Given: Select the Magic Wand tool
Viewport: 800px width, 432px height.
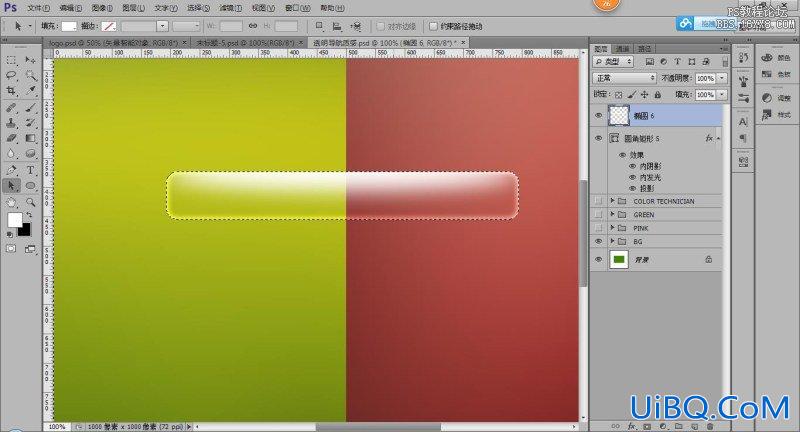Looking at the screenshot, I should (31, 75).
